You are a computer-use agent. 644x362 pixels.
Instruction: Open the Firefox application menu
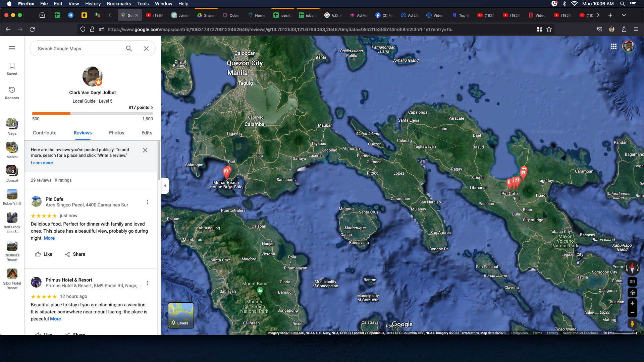point(636,29)
